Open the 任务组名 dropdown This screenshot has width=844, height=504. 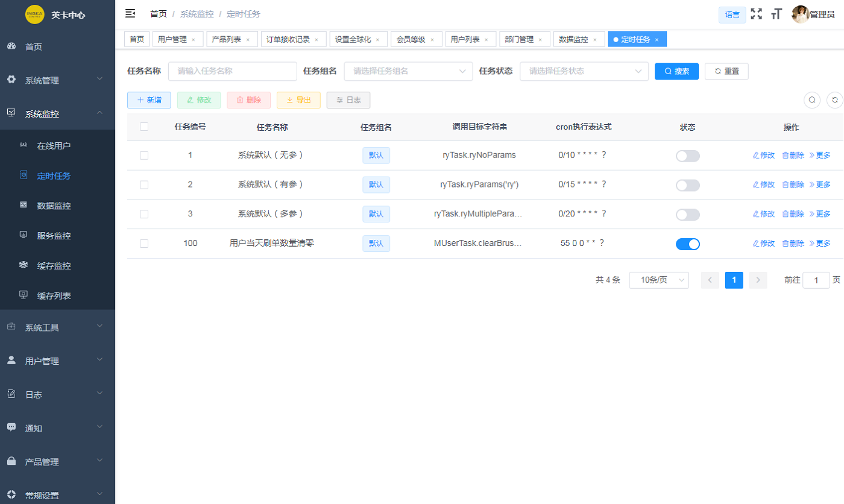pos(408,71)
